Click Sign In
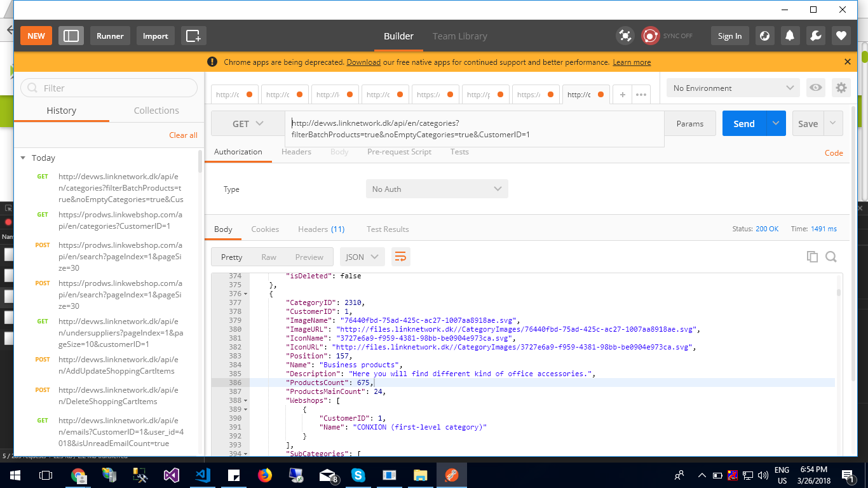This screenshot has height=488, width=868. tap(729, 36)
